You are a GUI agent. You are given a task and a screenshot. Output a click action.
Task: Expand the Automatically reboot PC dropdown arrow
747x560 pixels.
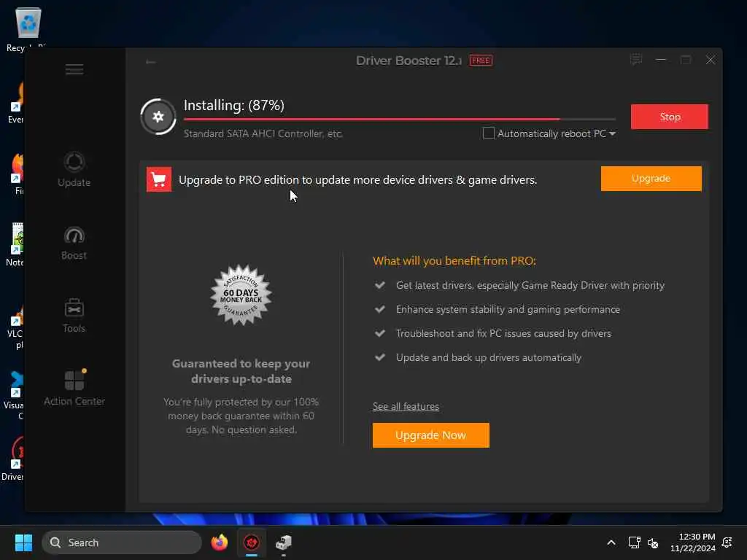click(612, 134)
